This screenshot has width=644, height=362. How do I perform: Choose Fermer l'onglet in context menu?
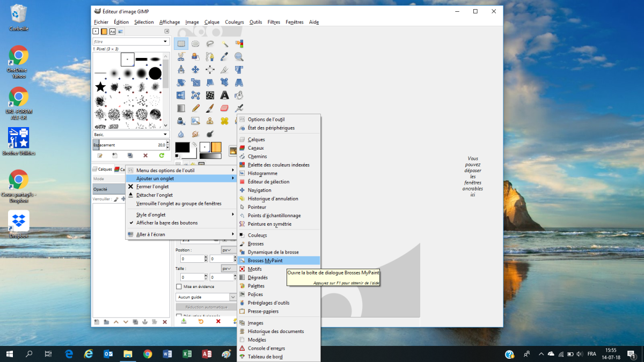pos(182,187)
